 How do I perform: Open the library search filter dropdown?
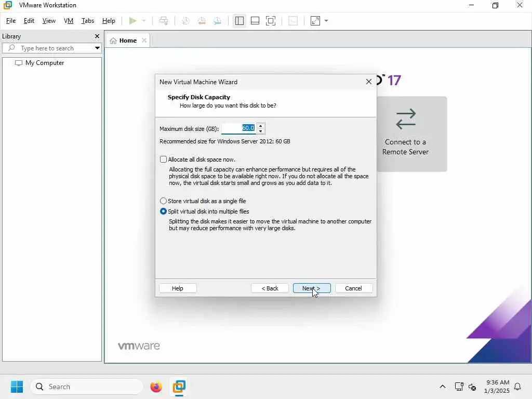pos(97,48)
